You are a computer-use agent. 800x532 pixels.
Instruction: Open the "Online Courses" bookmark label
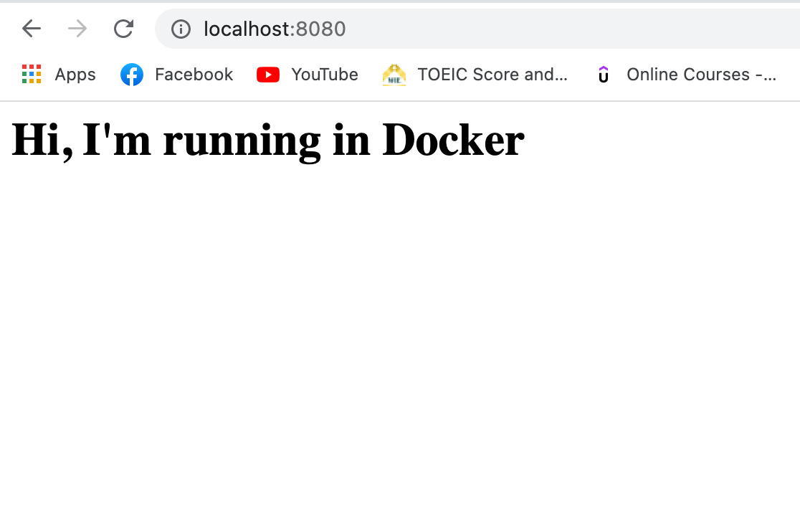point(700,75)
